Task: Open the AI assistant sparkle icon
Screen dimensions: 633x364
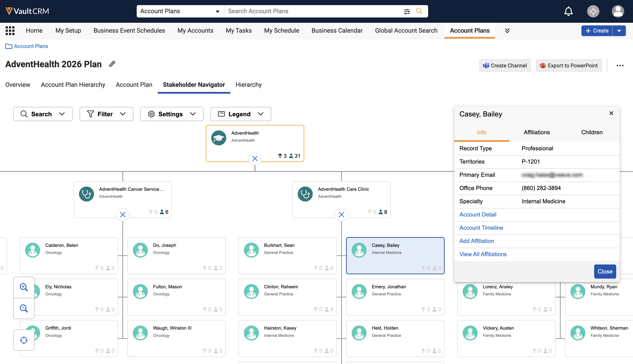Action: [x=593, y=11]
